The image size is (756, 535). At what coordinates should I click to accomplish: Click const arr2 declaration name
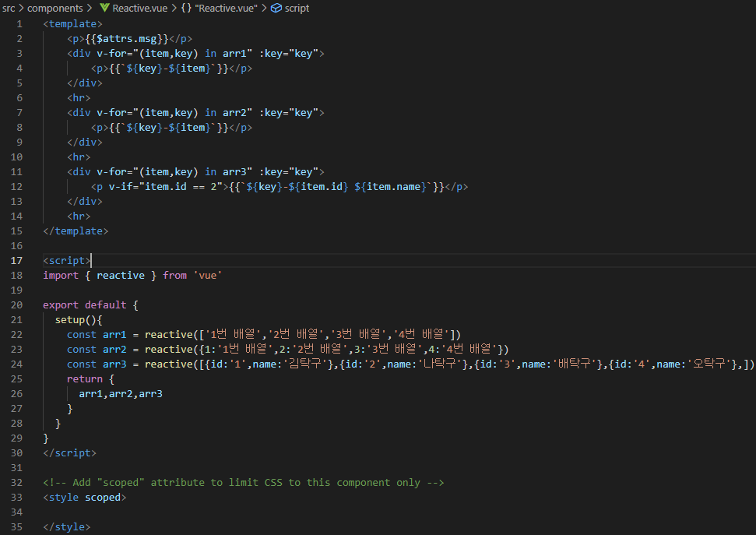(114, 350)
